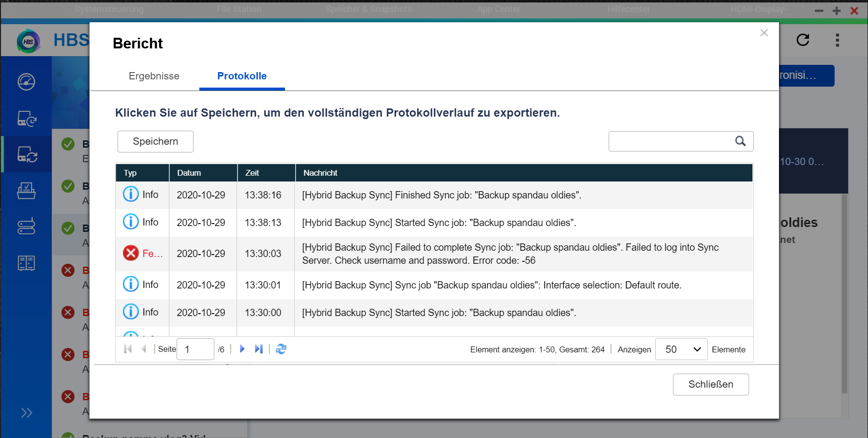Image resolution: width=868 pixels, height=438 pixels.
Task: Click the red error icon at 13:30:03
Action: (131, 253)
